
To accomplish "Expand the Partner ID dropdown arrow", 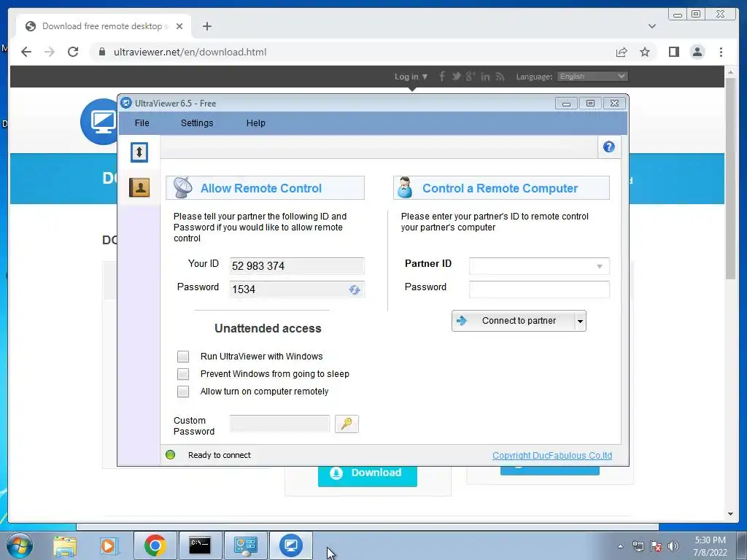I will click(600, 266).
